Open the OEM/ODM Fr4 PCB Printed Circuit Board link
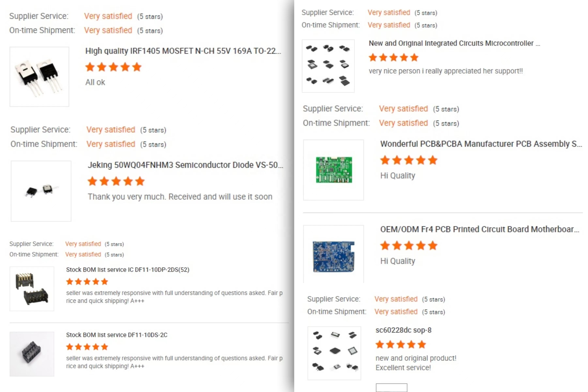 (479, 230)
